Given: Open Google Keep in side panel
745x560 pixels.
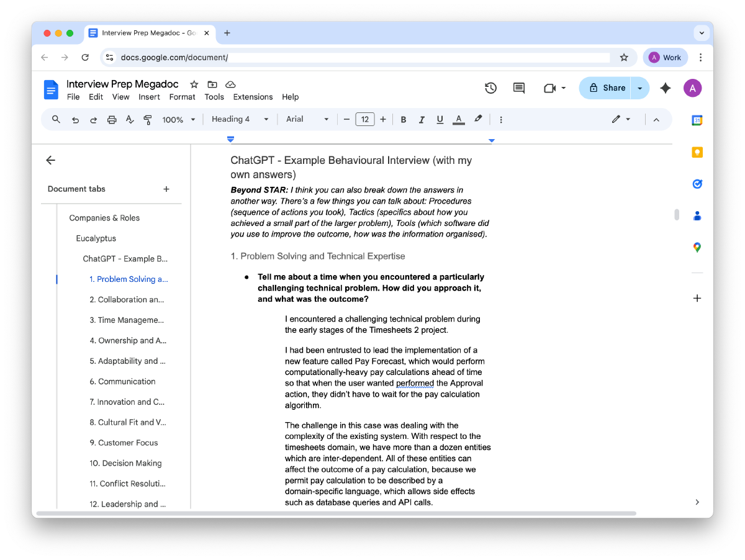Looking at the screenshot, I should click(697, 152).
